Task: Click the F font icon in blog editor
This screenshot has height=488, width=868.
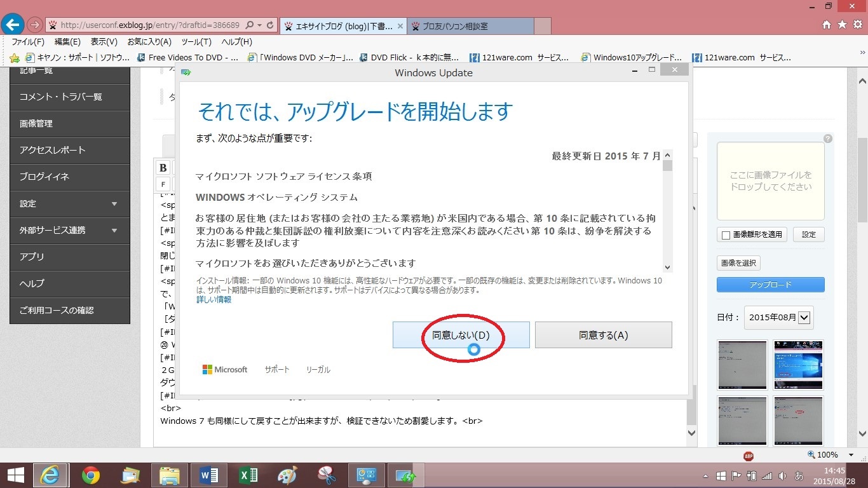Action: click(x=163, y=184)
